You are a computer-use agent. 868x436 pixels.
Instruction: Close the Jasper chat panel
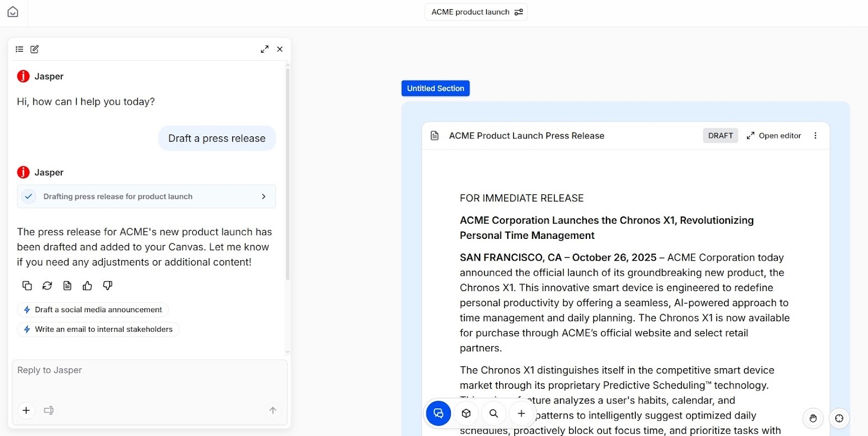(280, 49)
